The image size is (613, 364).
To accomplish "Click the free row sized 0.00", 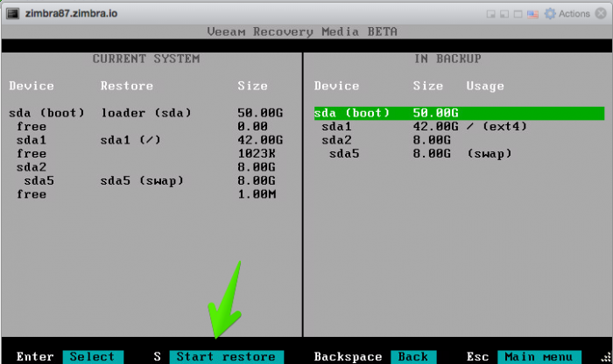I will point(142,127).
